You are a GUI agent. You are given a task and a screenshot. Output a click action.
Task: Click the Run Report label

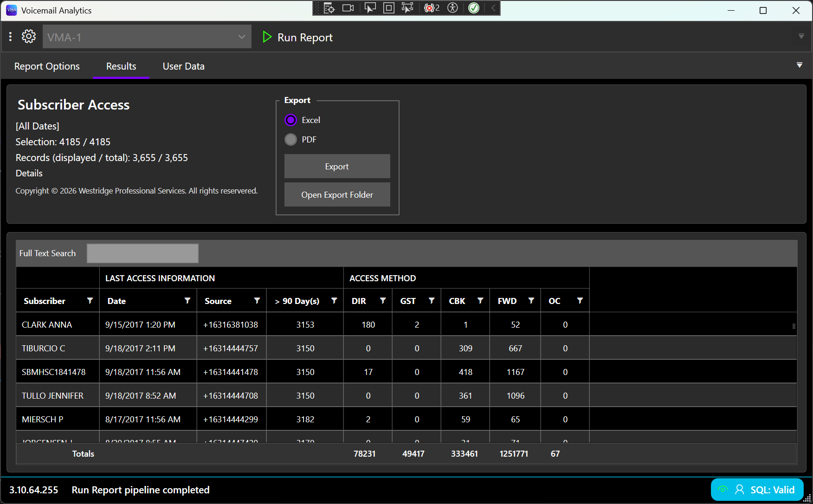click(305, 38)
